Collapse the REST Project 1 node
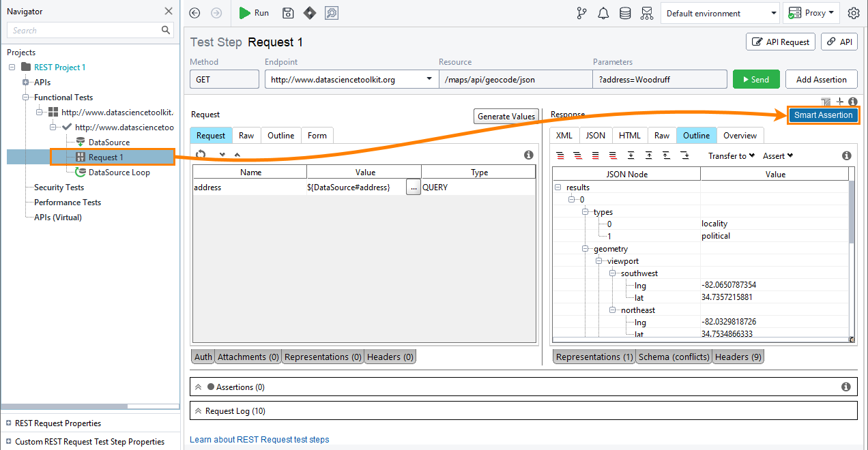The image size is (868, 450). click(x=12, y=67)
